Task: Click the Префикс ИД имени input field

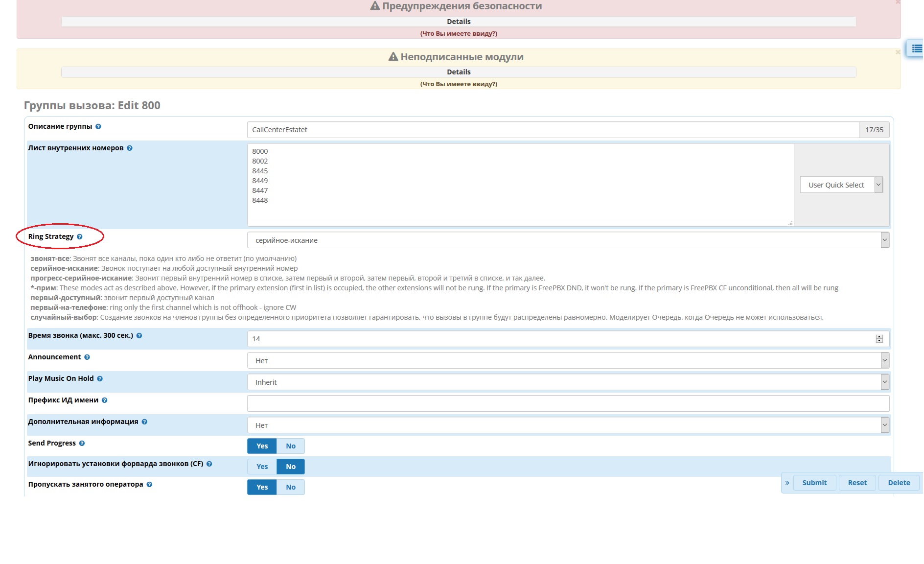Action: pos(568,404)
